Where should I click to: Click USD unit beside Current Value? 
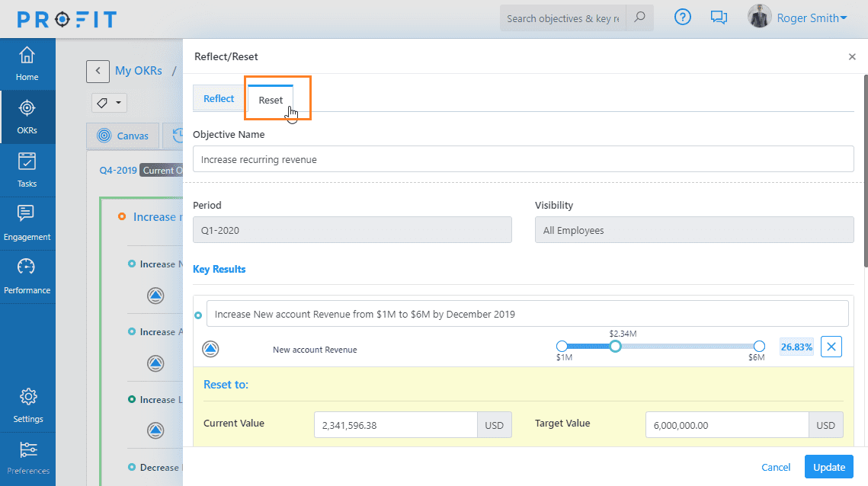pos(495,425)
